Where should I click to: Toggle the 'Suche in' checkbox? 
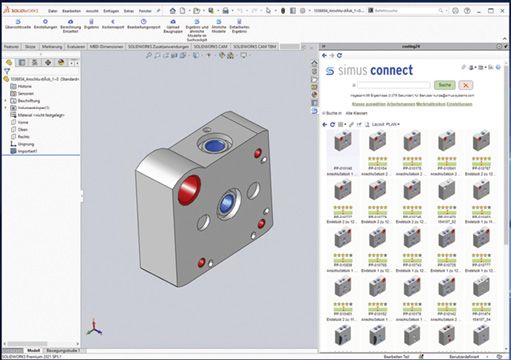tap(323, 113)
